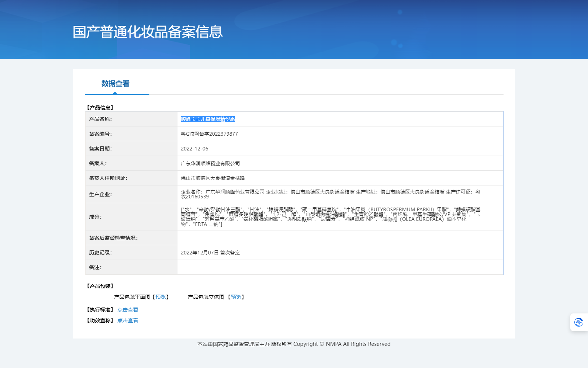Click the 【产品信息】 section heading
The image size is (588, 368).
tap(100, 108)
